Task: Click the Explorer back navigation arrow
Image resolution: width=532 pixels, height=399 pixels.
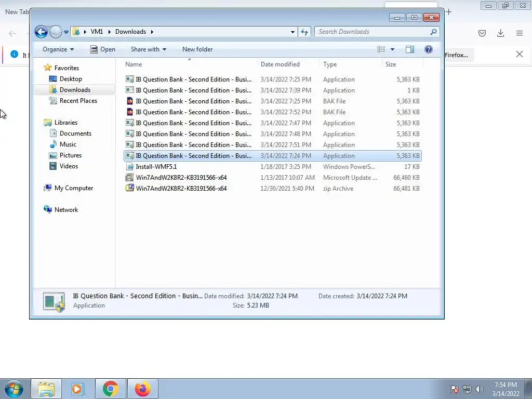Action: (41, 32)
